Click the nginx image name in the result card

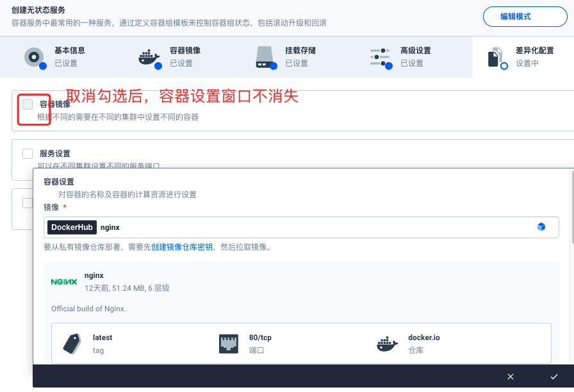tap(94, 275)
